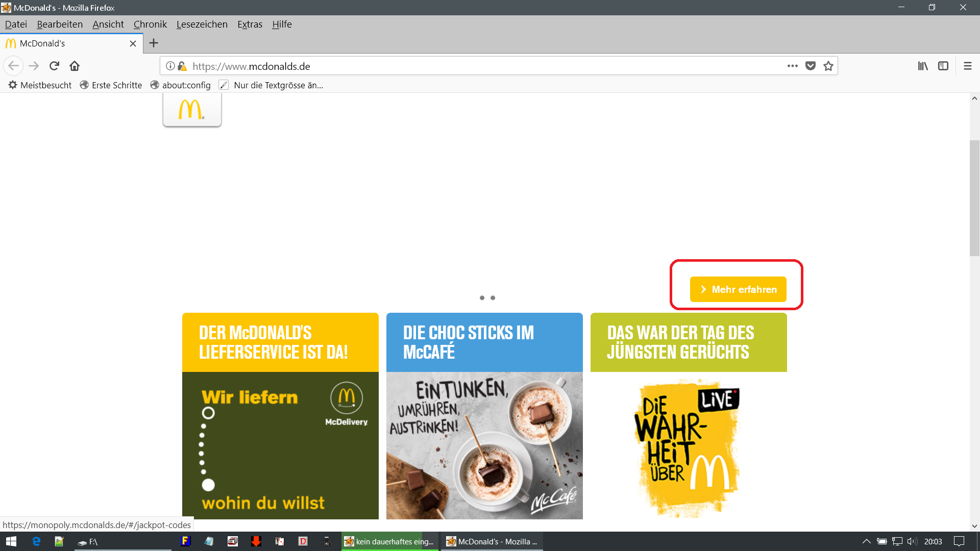Select first carousel dot indicator
The height and width of the screenshot is (551, 980).
[482, 298]
